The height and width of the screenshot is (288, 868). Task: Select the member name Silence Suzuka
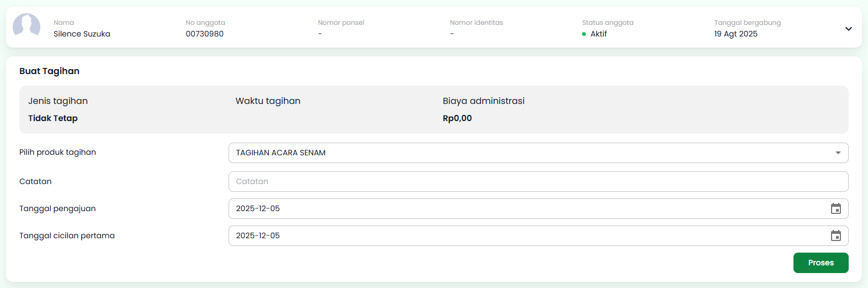click(82, 34)
